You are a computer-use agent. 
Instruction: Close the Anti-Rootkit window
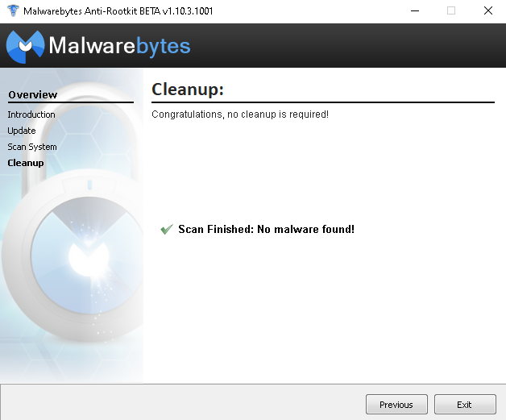click(x=488, y=11)
